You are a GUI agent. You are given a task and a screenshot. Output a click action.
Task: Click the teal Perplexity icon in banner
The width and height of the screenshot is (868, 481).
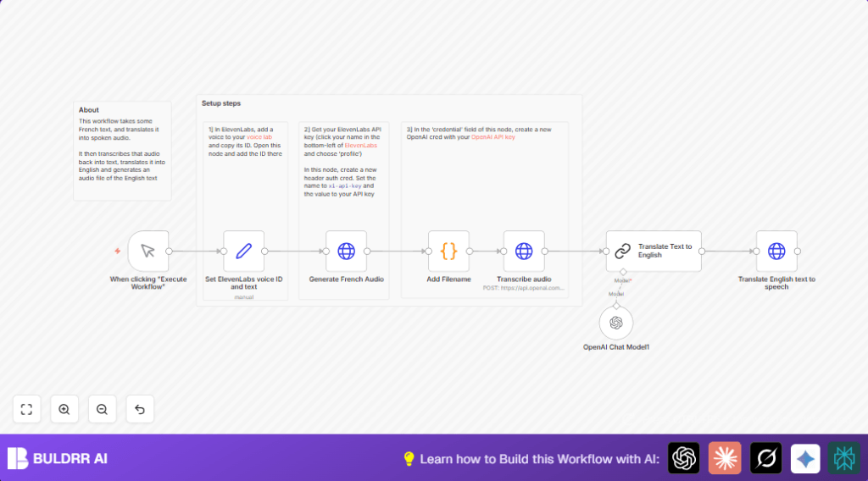pos(844,458)
